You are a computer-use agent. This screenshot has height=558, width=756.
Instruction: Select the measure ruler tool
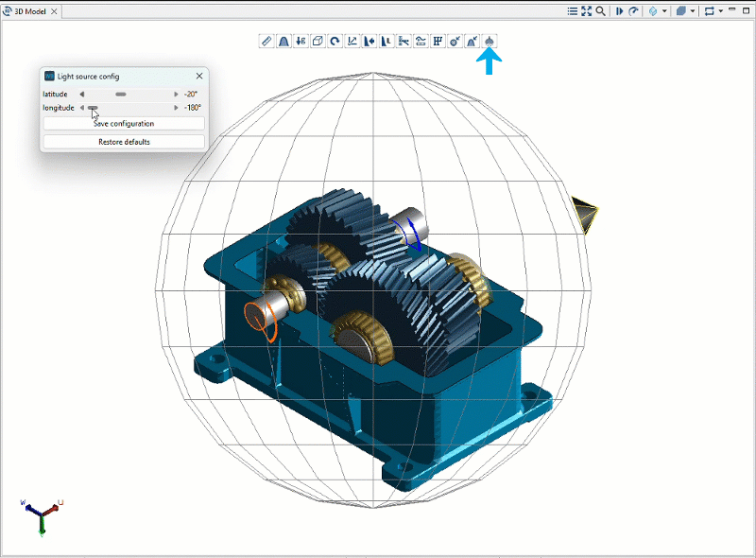[x=266, y=41]
